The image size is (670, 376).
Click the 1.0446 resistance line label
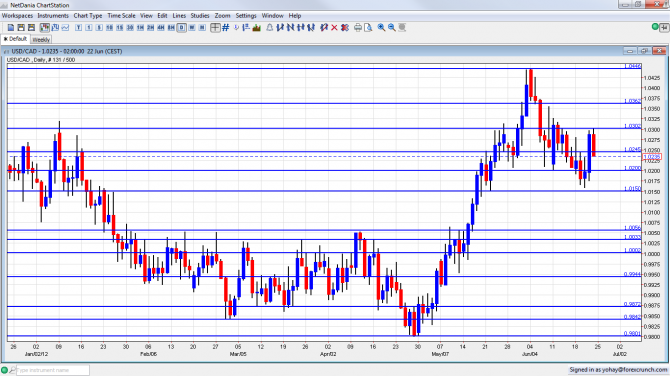tap(633, 66)
